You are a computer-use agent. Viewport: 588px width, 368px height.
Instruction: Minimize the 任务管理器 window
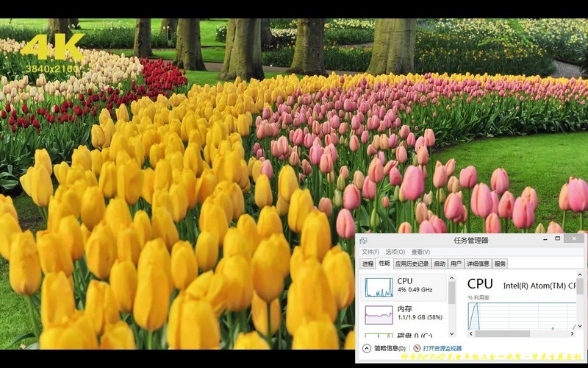click(x=545, y=238)
